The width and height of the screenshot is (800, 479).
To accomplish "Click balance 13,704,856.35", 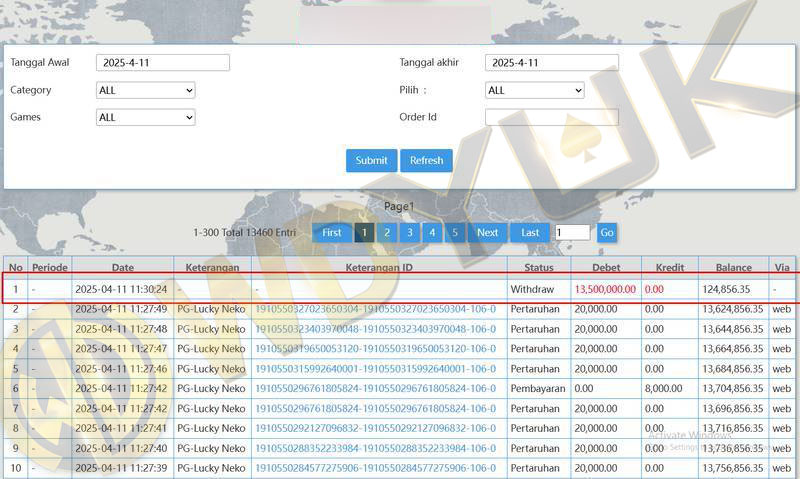I will (x=733, y=389).
